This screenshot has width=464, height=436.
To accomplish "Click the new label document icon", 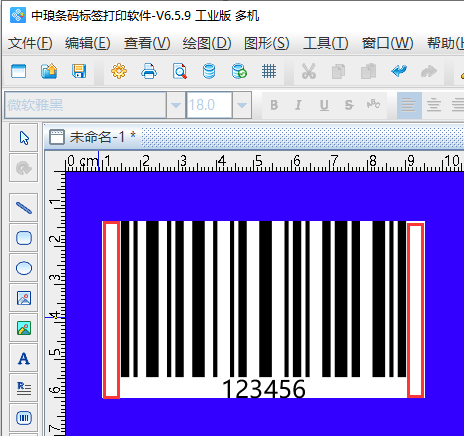I will click(x=18, y=71).
